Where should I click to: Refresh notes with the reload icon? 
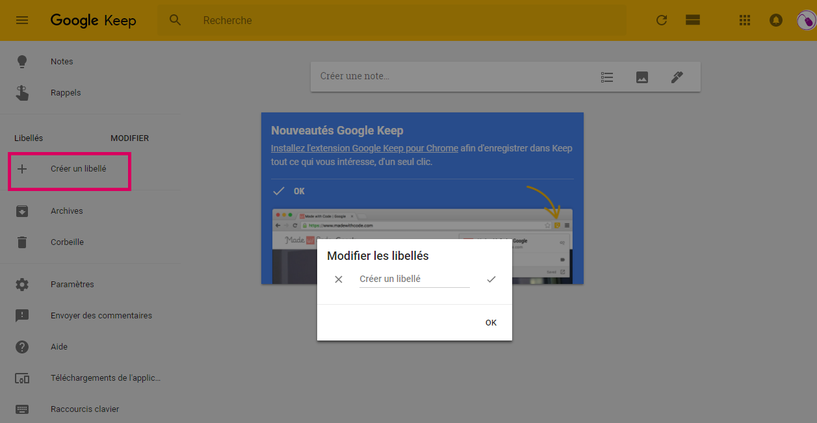coord(662,20)
